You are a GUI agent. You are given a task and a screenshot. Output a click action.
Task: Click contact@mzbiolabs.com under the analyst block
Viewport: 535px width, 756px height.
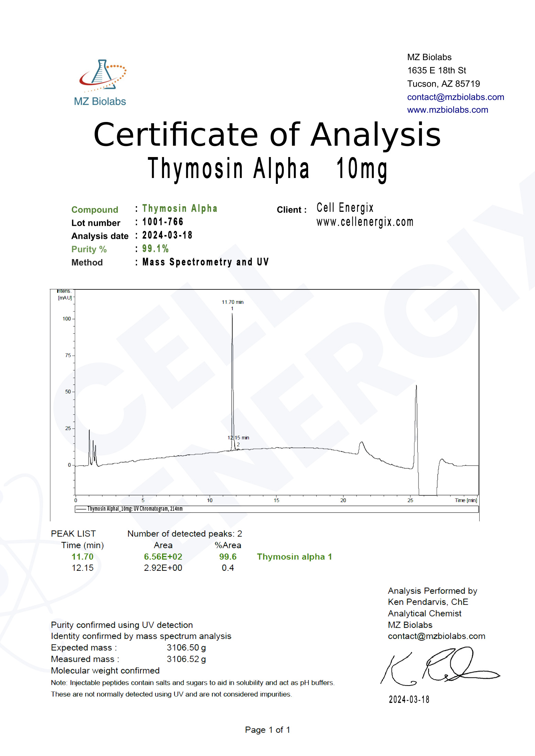tap(437, 636)
